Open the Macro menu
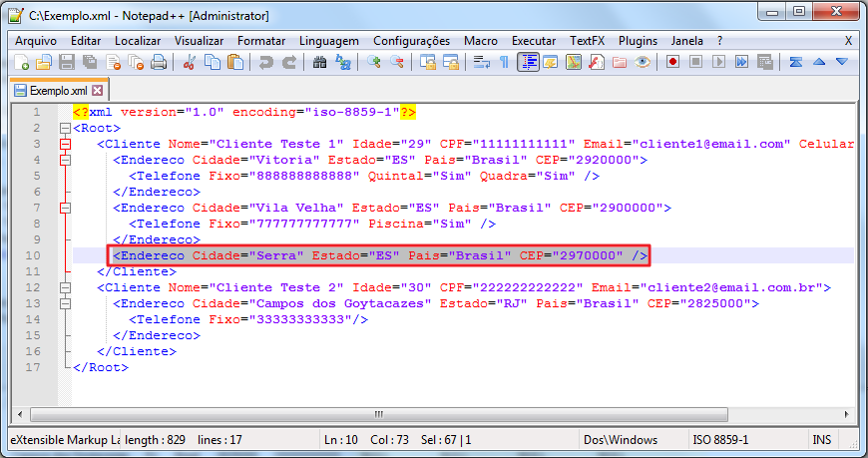This screenshot has width=868, height=458. pyautogui.click(x=481, y=41)
